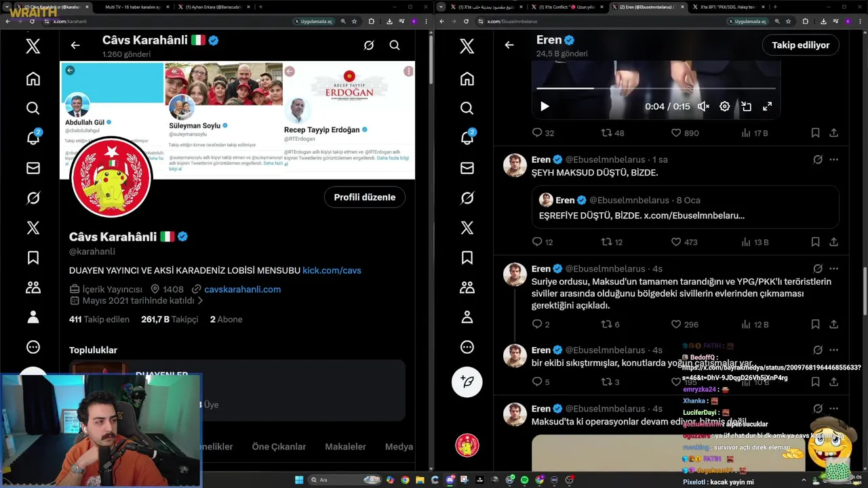The height and width of the screenshot is (488, 868).
Task: Search within Câvs Karahânli profile posts
Action: coord(395,45)
